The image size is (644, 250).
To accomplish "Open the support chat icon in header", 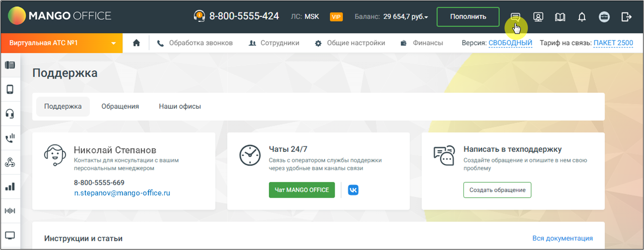I will [515, 17].
